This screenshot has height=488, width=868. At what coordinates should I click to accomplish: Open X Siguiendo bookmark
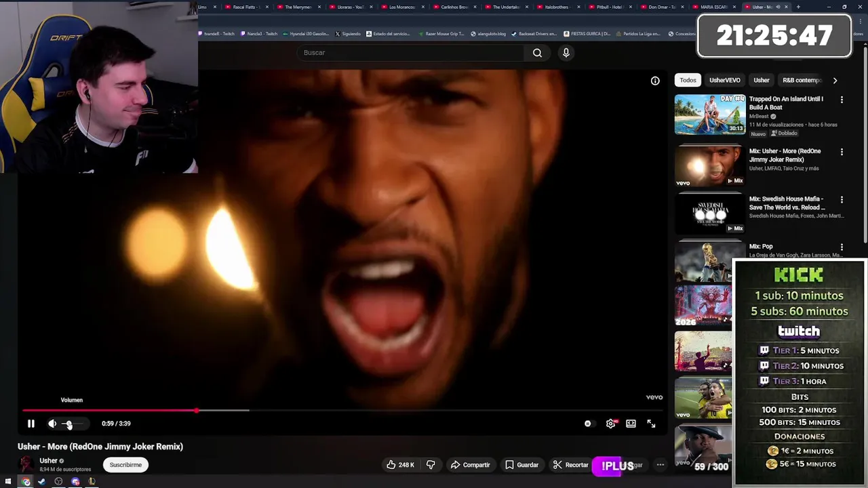click(348, 33)
